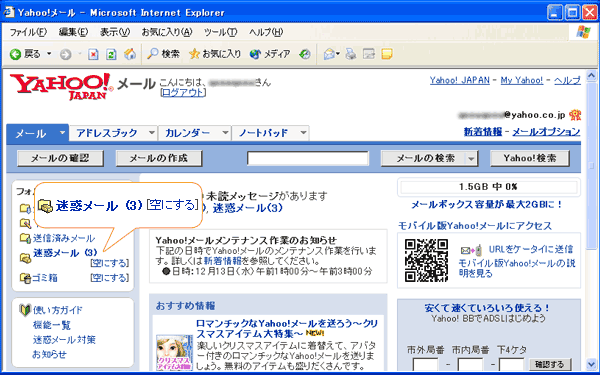Stop page loading with the red X icon
This screenshot has height=375, width=600.
tap(93, 55)
